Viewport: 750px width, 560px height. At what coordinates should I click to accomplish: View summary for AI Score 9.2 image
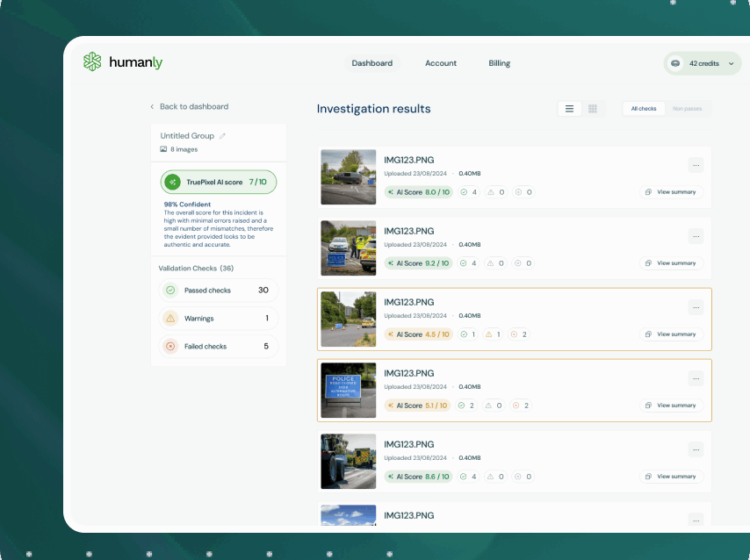tap(671, 263)
